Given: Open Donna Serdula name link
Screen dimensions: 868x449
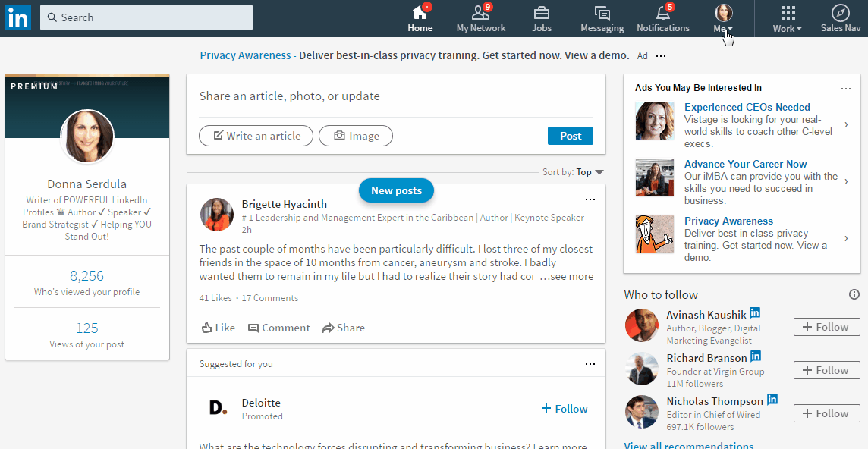Looking at the screenshot, I should point(87,184).
